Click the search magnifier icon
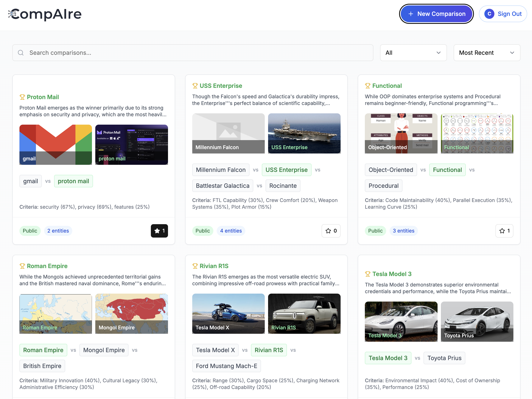This screenshot has height=399, width=532. 21,53
